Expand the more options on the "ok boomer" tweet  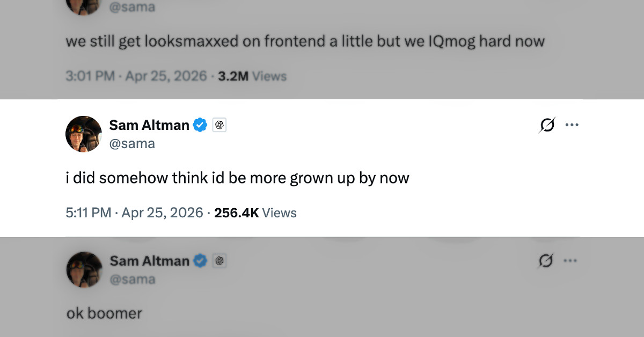click(x=571, y=261)
